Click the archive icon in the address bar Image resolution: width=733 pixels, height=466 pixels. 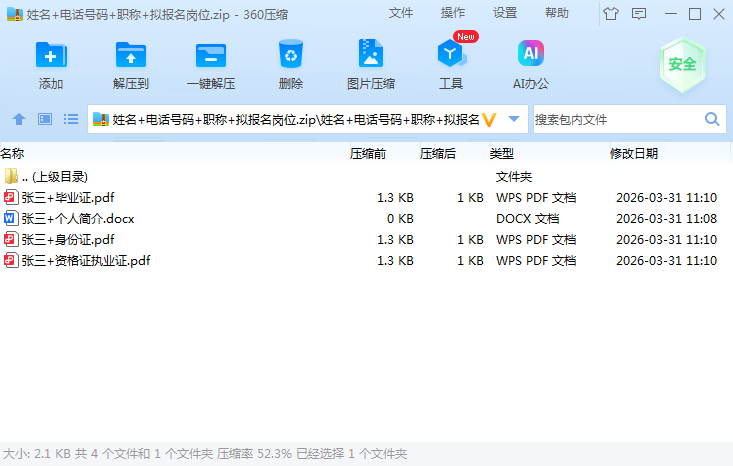point(101,120)
